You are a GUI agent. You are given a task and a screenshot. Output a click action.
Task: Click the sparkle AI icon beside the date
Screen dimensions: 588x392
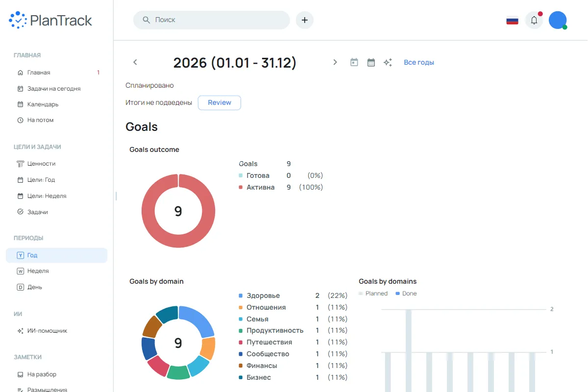coord(388,62)
